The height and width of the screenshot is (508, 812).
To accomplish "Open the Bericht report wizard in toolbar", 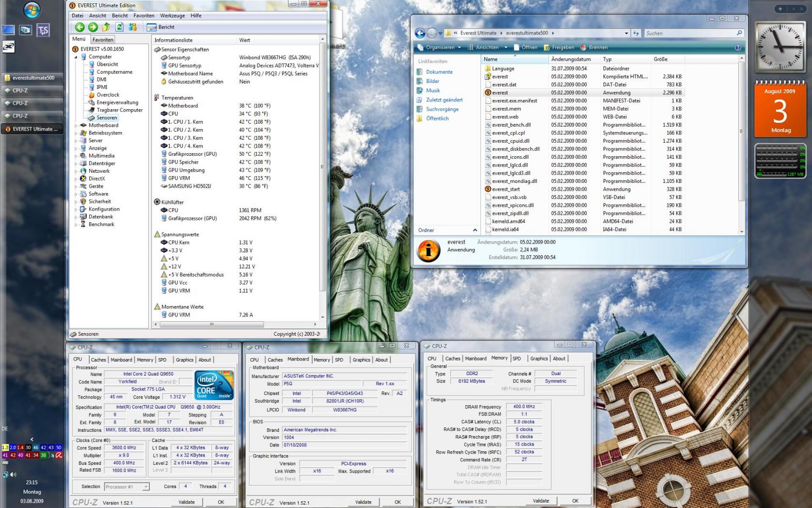I will (161, 27).
